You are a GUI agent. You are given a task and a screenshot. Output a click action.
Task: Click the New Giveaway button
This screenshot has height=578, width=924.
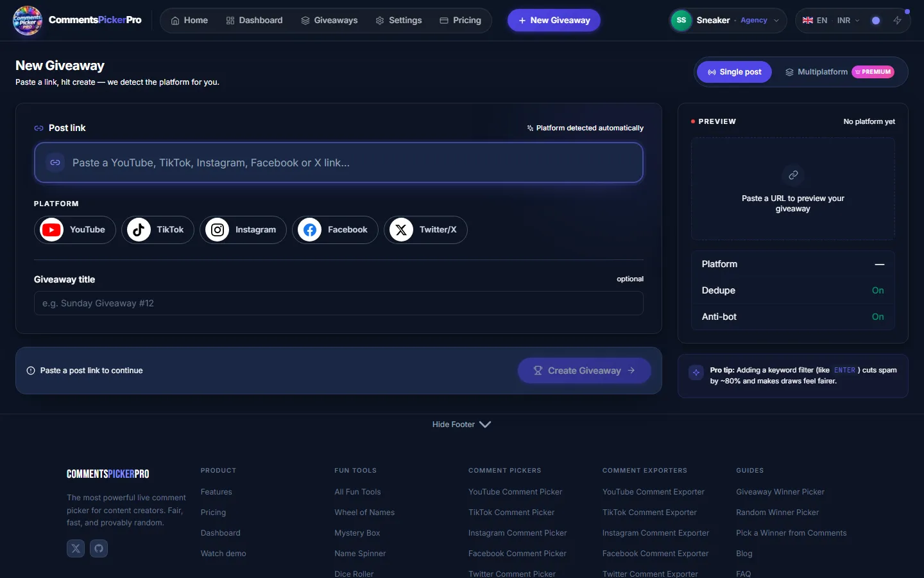point(554,21)
